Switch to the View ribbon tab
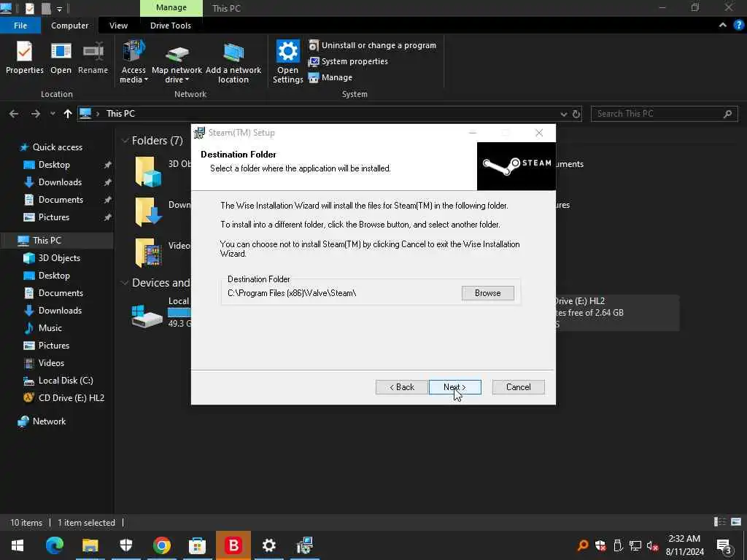This screenshot has height=560, width=747. coord(118,26)
